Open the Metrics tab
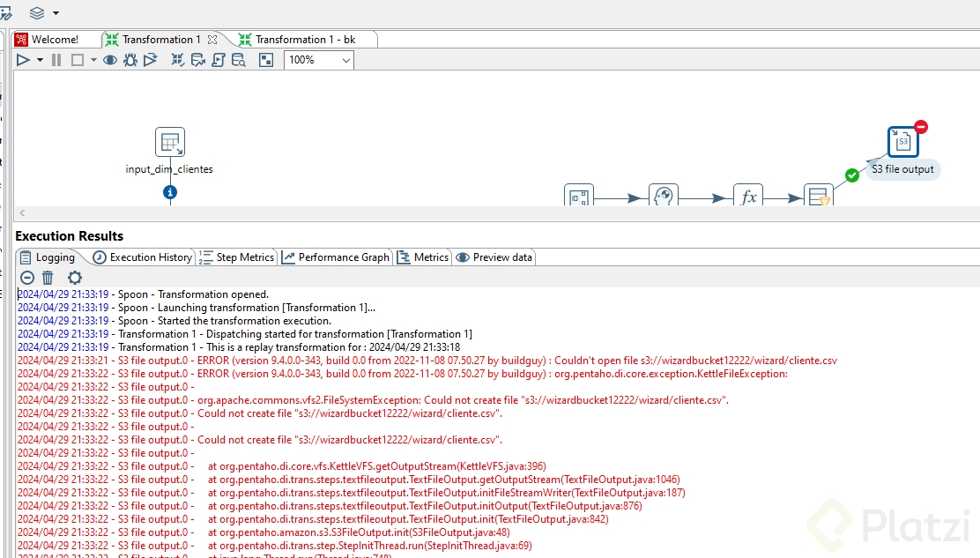Screen dimensions: 980x558 423,257
